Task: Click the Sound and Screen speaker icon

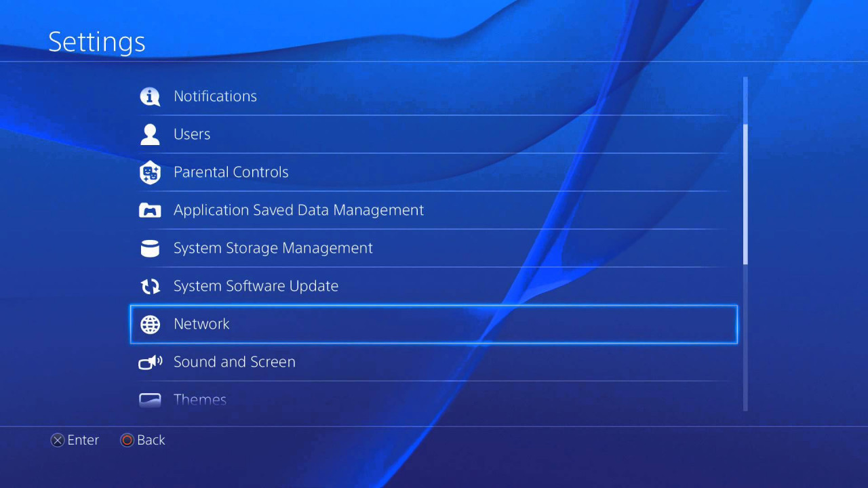Action: 150,362
